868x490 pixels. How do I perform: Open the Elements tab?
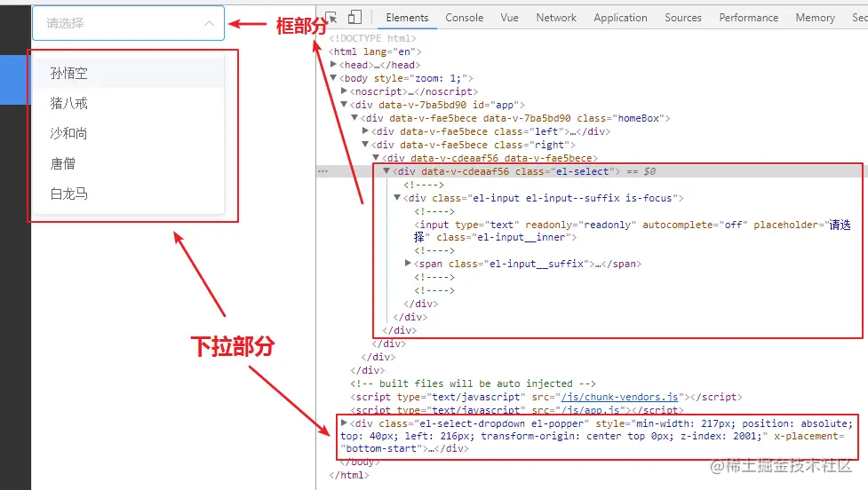[407, 18]
